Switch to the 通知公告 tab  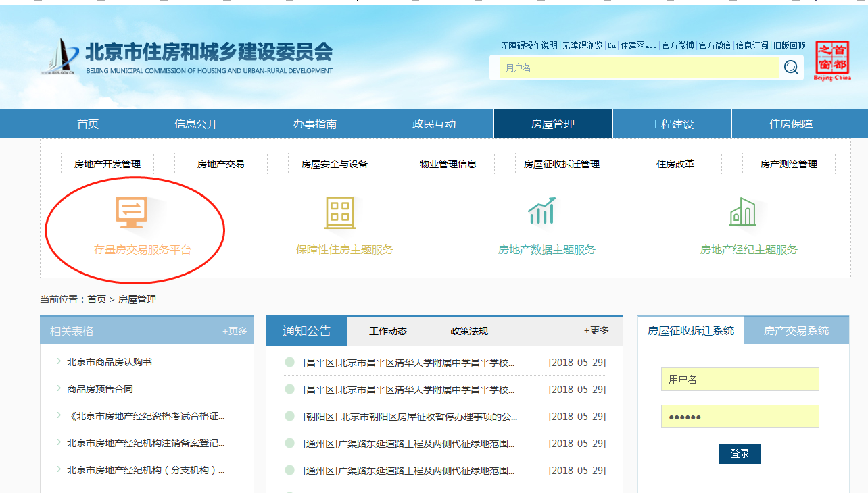pos(307,330)
